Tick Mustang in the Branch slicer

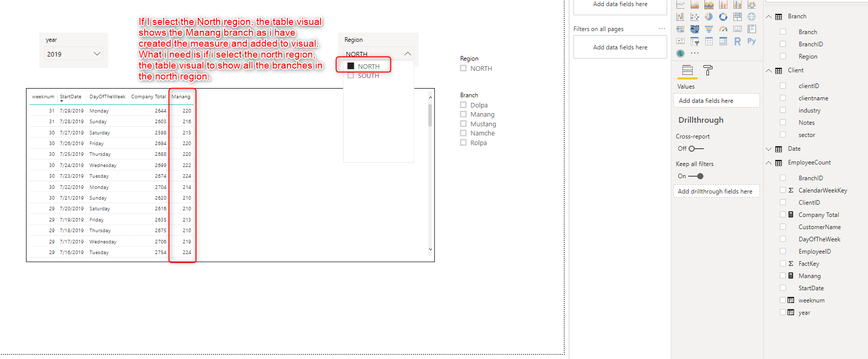click(463, 124)
